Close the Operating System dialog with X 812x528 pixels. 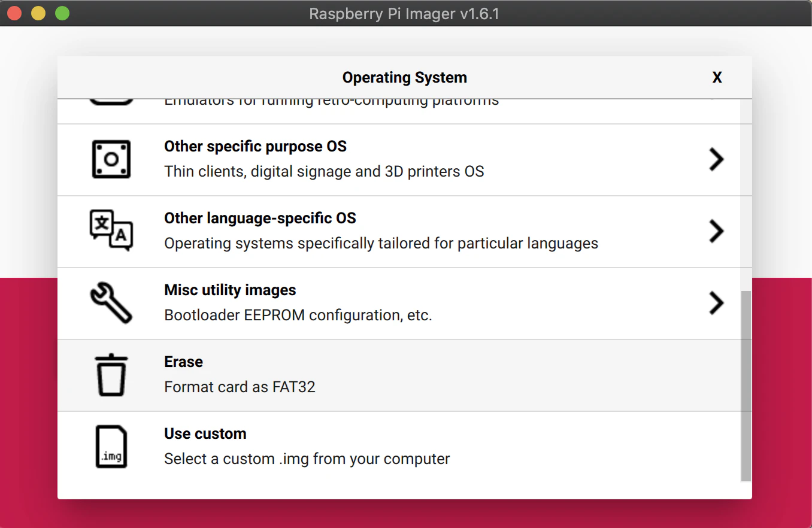click(x=717, y=77)
